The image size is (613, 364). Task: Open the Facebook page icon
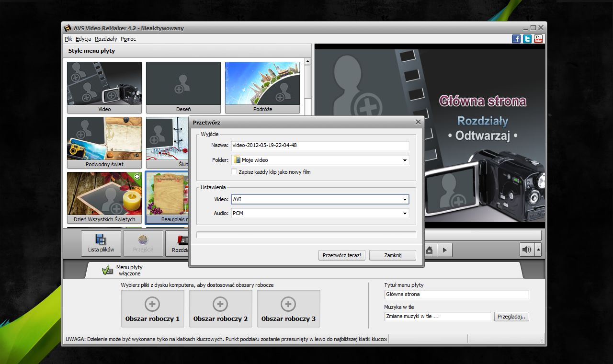coord(516,39)
